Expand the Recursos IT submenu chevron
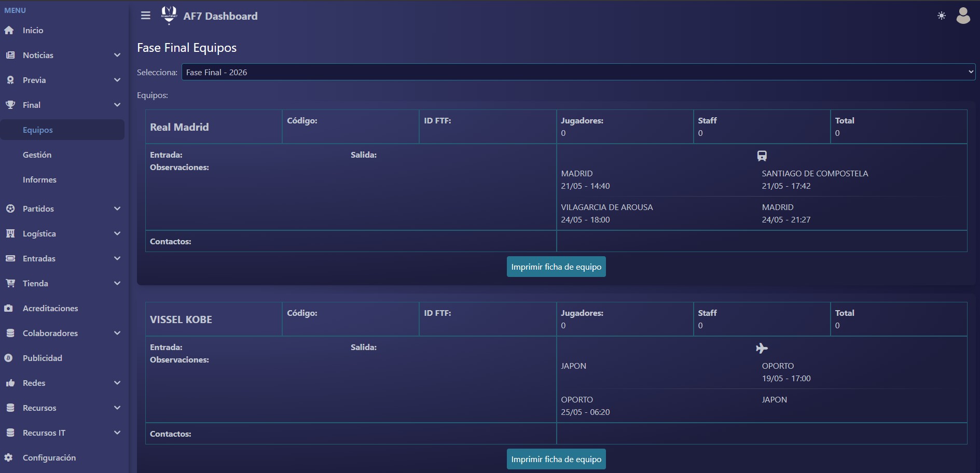This screenshot has width=980, height=473. coord(117,433)
